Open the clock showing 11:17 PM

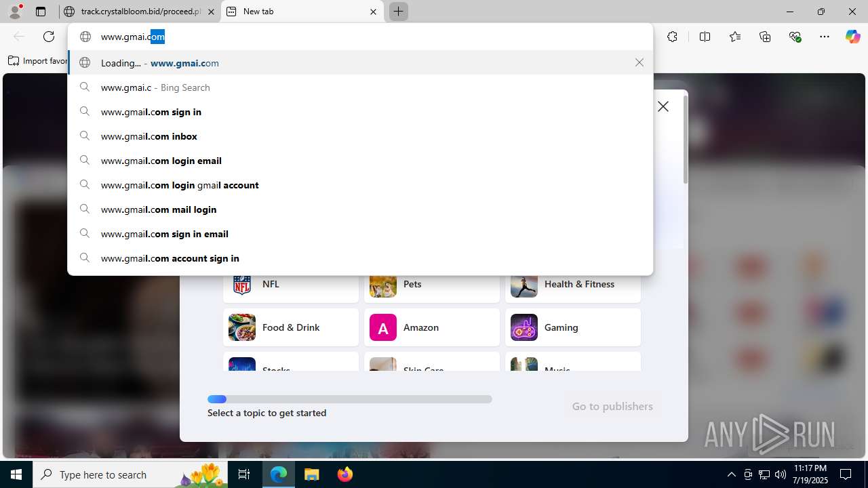pyautogui.click(x=810, y=474)
